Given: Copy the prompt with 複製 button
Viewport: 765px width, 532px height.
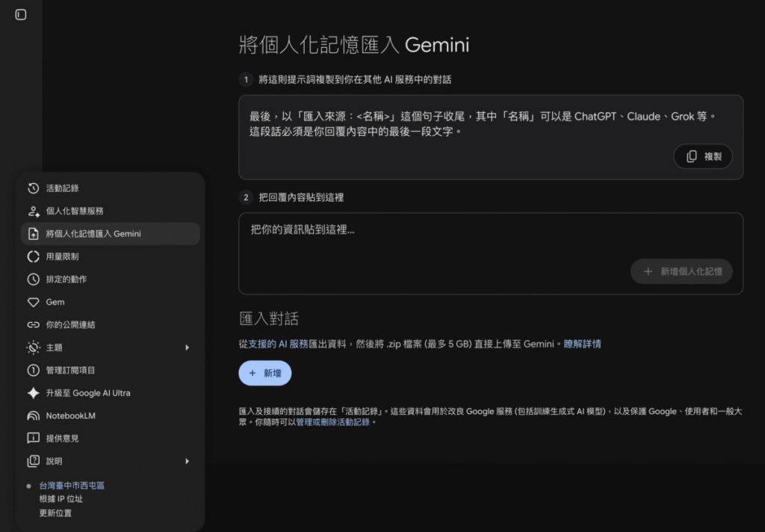Looking at the screenshot, I should (x=703, y=157).
